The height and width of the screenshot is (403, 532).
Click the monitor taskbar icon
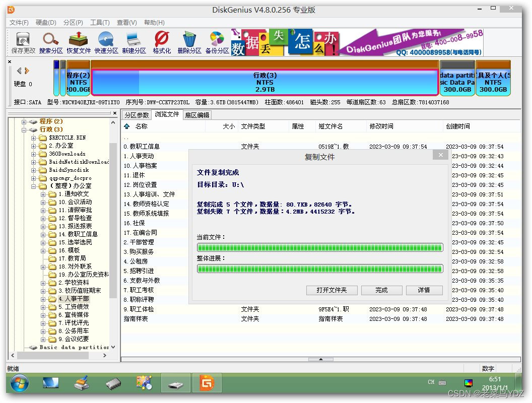click(51, 383)
